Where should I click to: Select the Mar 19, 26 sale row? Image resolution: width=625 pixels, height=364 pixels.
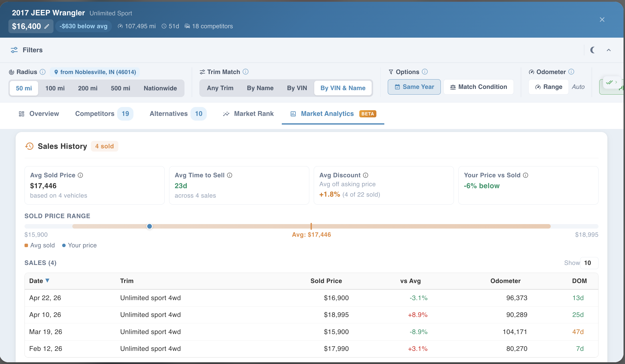[x=311, y=332]
